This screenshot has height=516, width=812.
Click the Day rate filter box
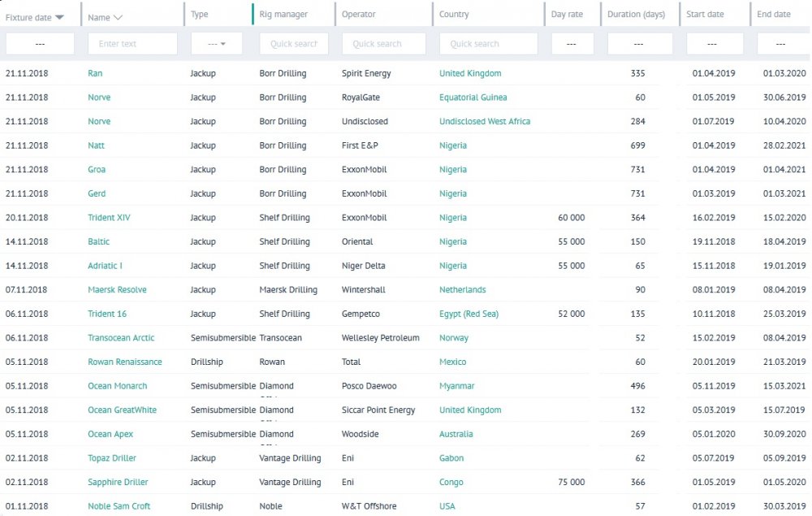572,44
